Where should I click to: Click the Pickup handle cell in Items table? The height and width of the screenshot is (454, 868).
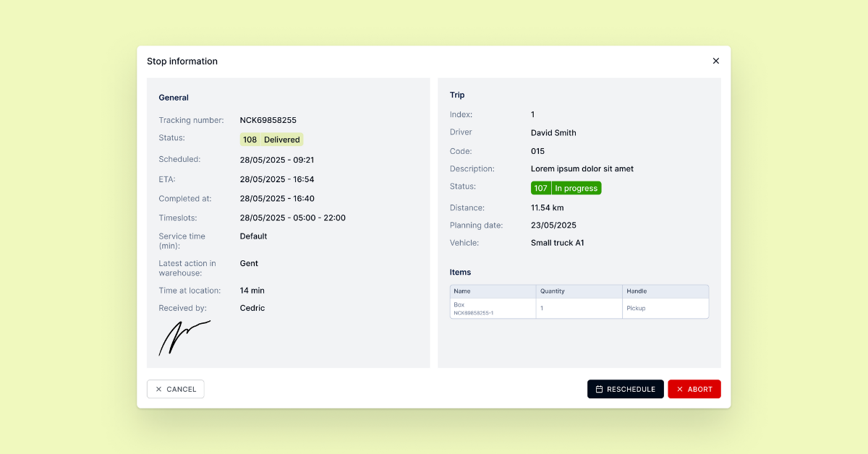click(637, 308)
